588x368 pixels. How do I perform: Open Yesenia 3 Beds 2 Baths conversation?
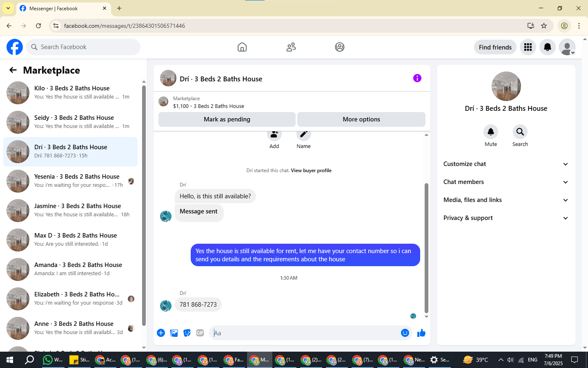click(x=71, y=181)
